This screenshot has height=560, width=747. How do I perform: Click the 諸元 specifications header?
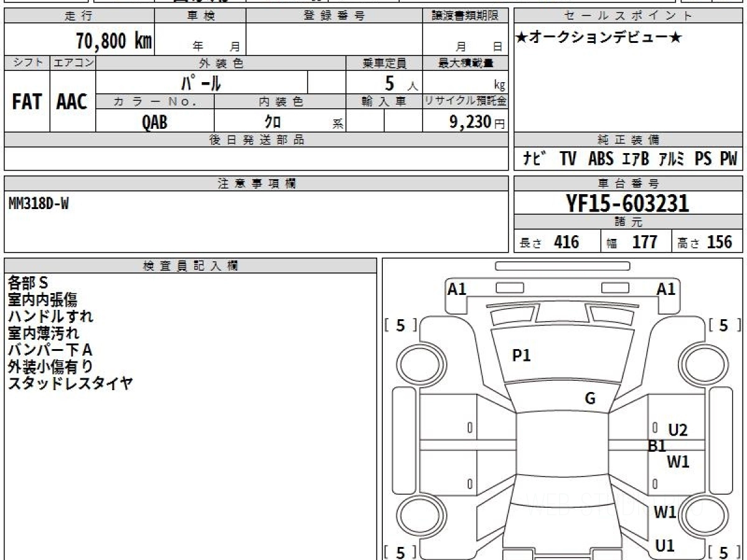tap(629, 222)
